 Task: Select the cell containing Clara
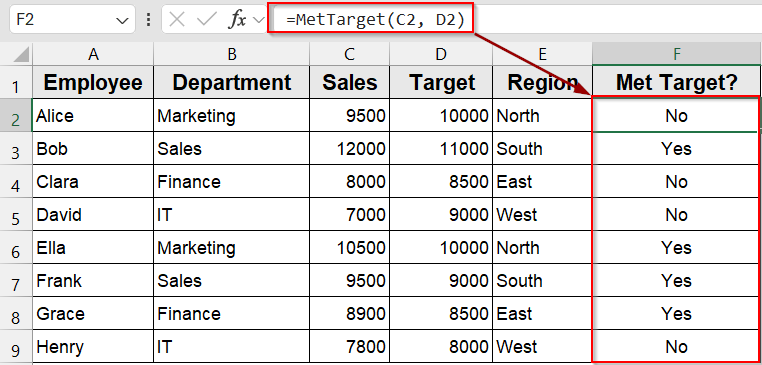(93, 182)
